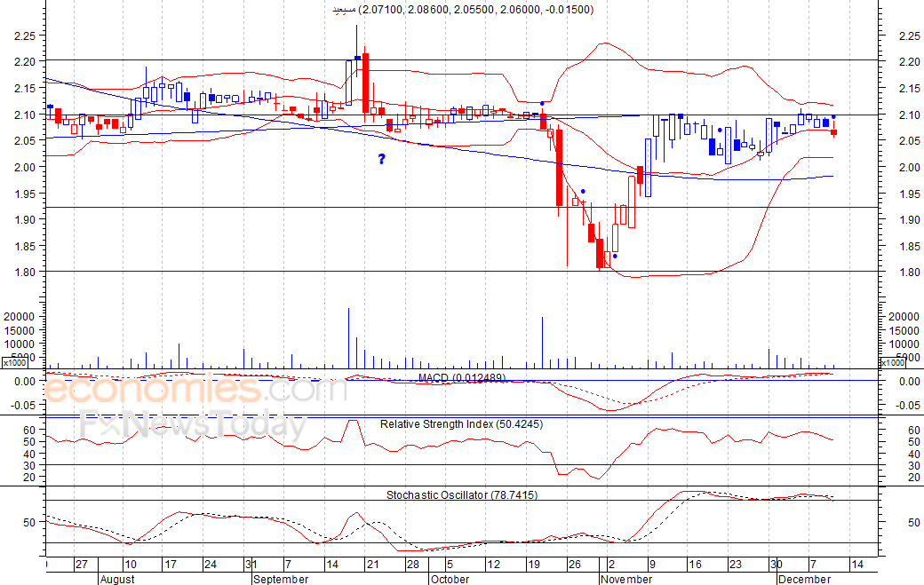The width and height of the screenshot is (924, 585).
Task: Select the date label 16 in November
Action: pyautogui.click(x=696, y=565)
